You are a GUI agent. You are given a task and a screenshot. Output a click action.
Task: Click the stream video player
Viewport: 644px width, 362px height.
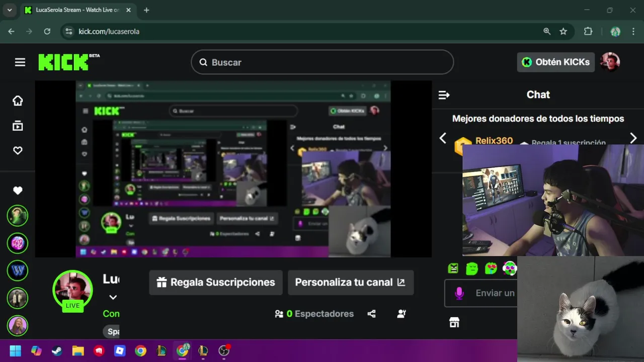click(233, 169)
